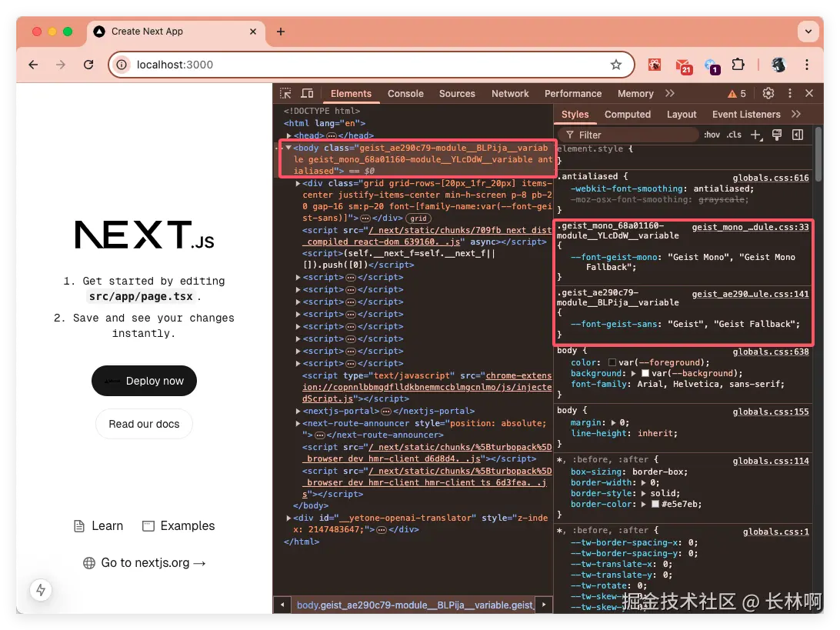Open the extension with badge 21

pyautogui.click(x=684, y=66)
